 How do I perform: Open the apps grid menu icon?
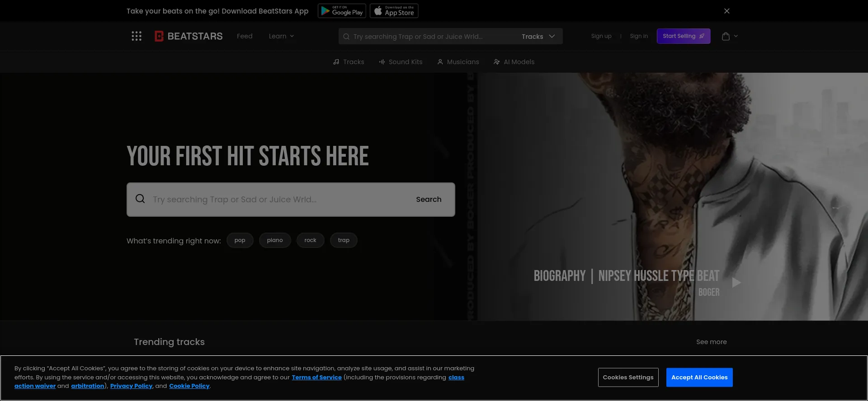tap(137, 36)
